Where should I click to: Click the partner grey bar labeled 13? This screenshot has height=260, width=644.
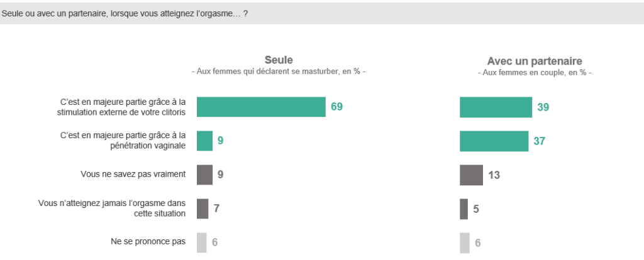472,175
